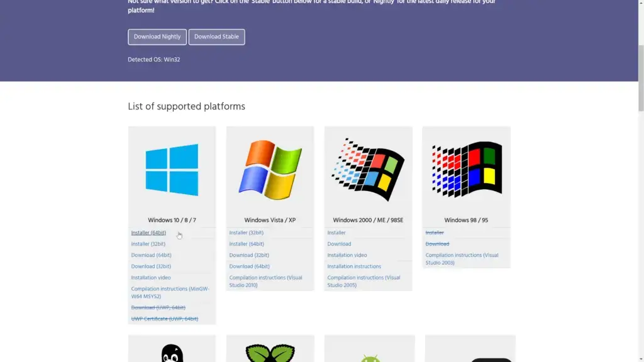Viewport: 644px width, 362px height.
Task: Click the Windows Vista / XP logo
Action: coord(270,170)
